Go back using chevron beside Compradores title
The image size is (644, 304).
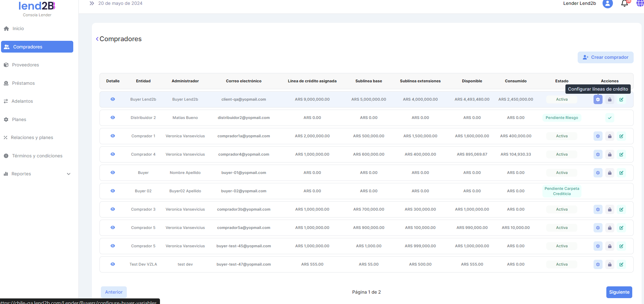point(97,39)
